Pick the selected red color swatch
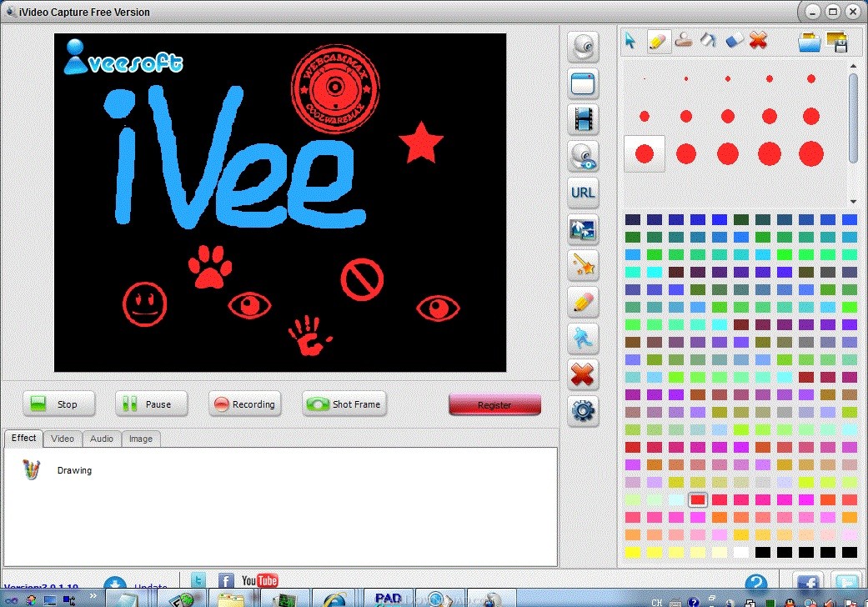The width and height of the screenshot is (868, 607). [698, 499]
